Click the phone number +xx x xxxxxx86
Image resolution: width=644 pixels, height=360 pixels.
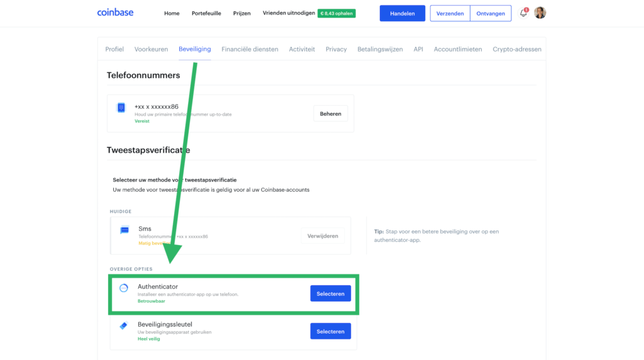click(x=157, y=106)
